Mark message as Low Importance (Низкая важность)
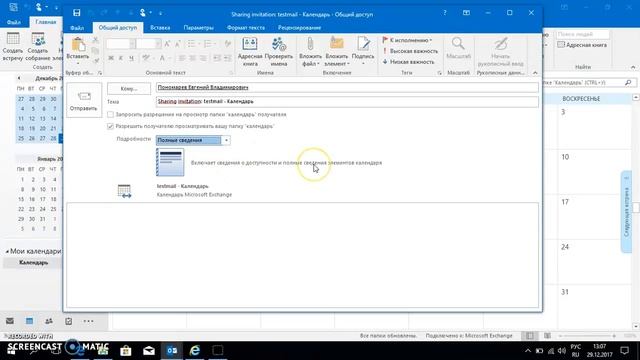Viewport: 640px width, 360px height. 408,62
